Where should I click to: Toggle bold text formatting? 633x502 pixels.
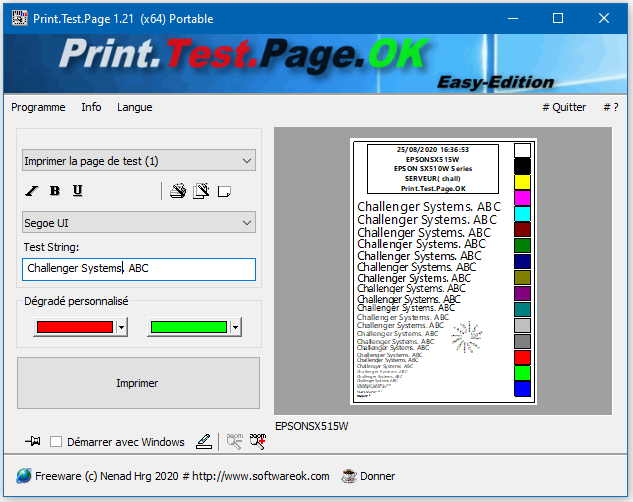click(x=54, y=191)
